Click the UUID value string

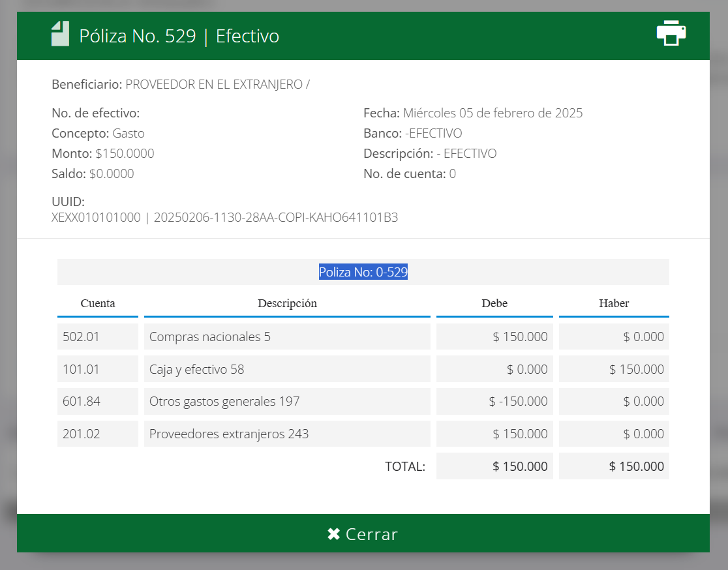[x=224, y=218]
